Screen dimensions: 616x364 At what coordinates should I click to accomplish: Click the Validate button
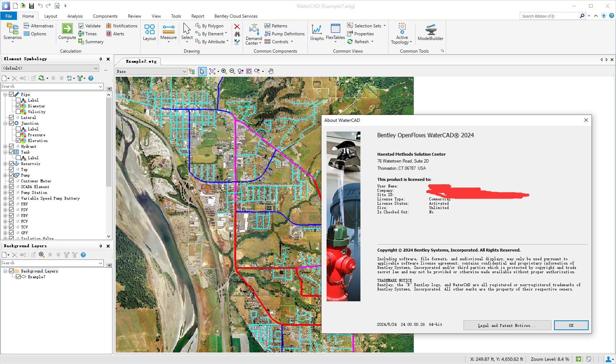pos(89,26)
